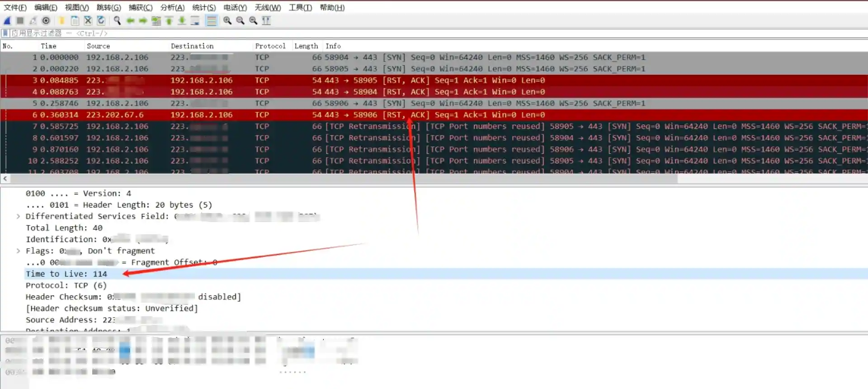Select packet 8 at time 0.601597
The width and height of the screenshot is (868, 389).
[x=434, y=138]
